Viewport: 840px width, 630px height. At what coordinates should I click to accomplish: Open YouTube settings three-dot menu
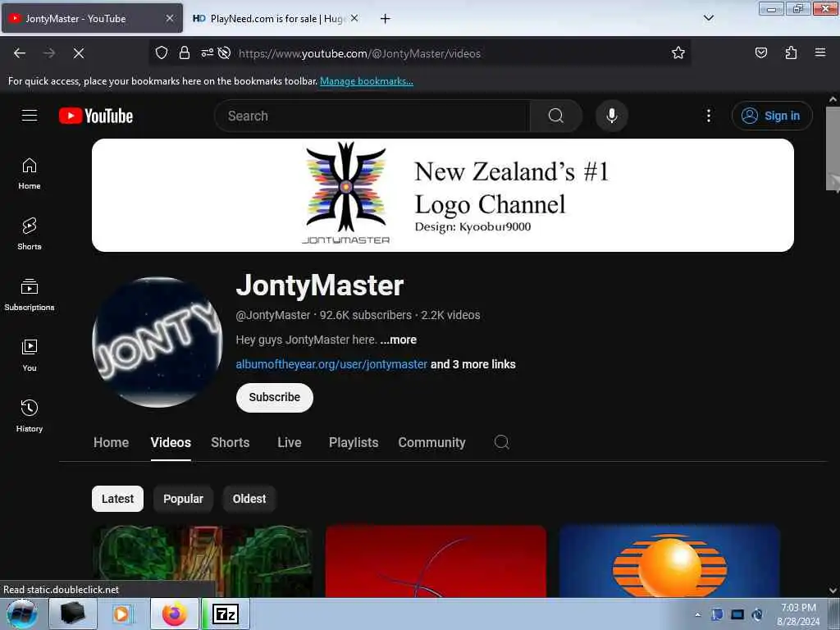pos(708,116)
